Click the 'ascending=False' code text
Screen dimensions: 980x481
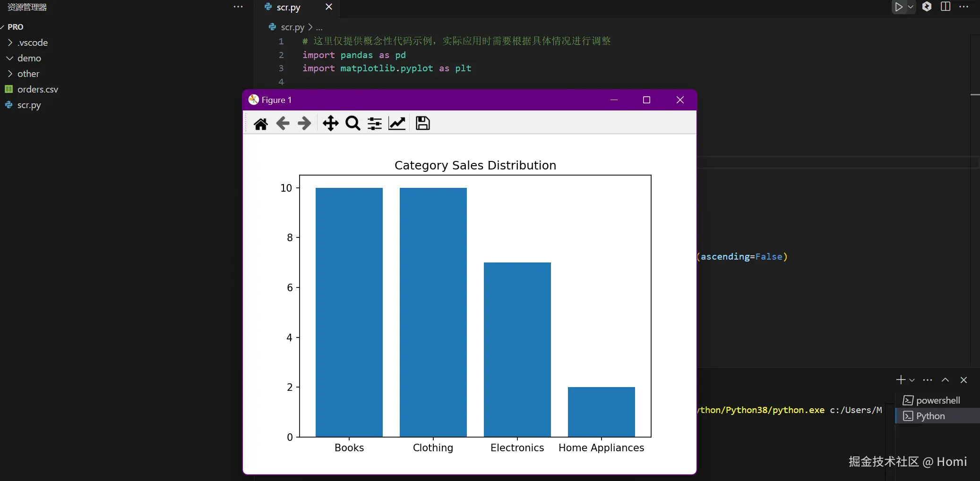tap(741, 257)
